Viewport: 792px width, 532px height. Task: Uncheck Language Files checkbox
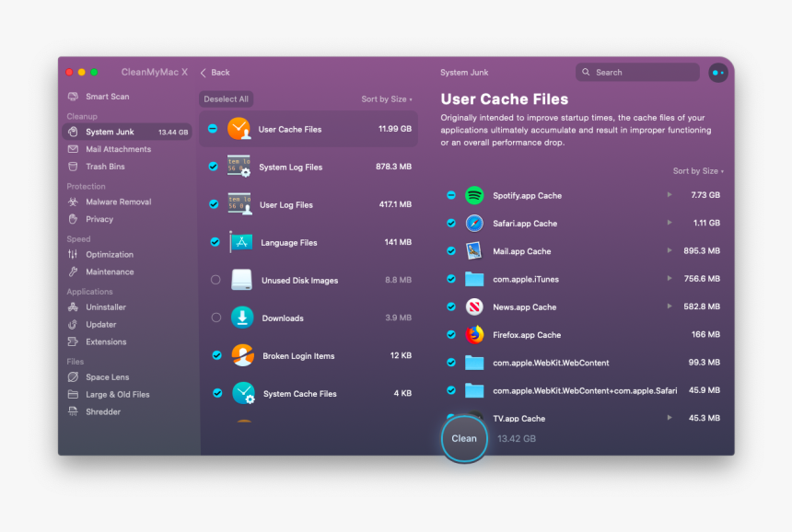pyautogui.click(x=215, y=242)
